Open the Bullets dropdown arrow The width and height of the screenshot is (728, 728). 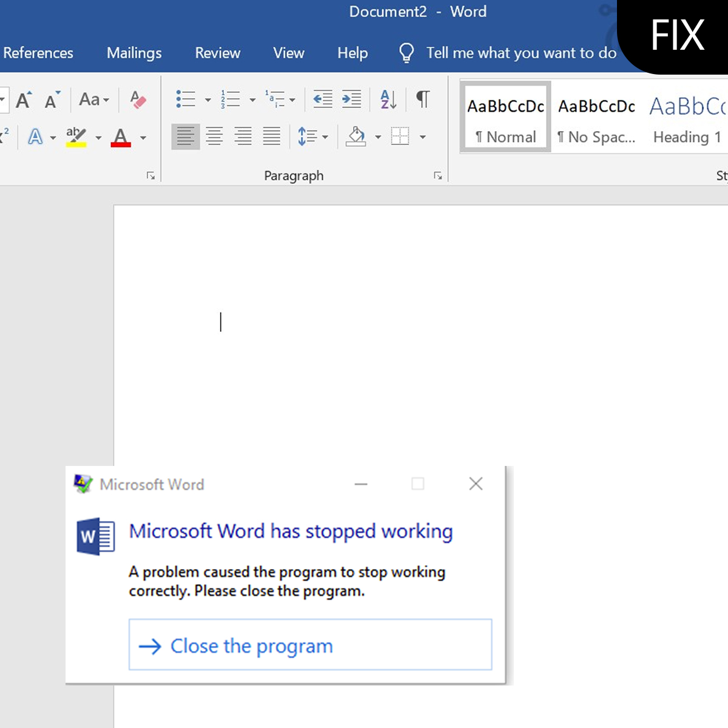click(x=208, y=99)
